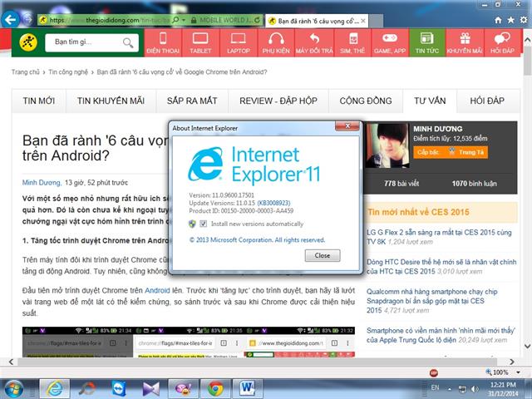The image size is (532, 399).
Task: Open the GAME, APP category
Action: coord(390,42)
